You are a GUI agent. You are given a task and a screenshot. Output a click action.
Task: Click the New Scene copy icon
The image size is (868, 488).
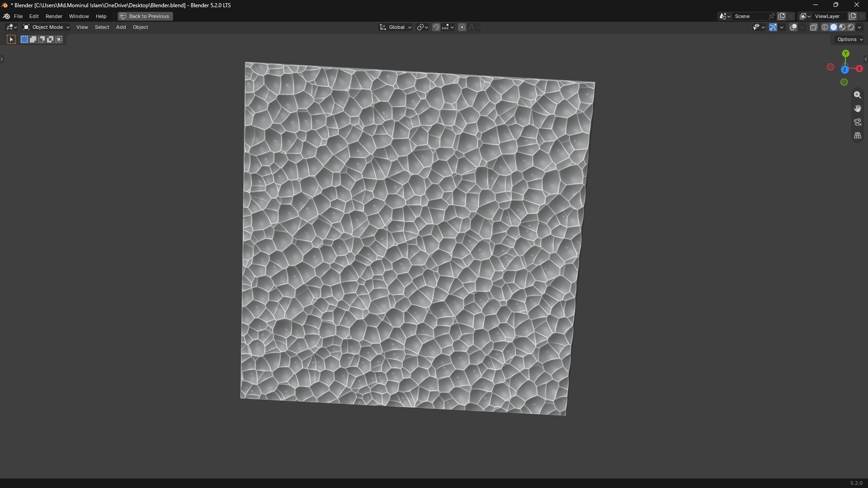[782, 16]
